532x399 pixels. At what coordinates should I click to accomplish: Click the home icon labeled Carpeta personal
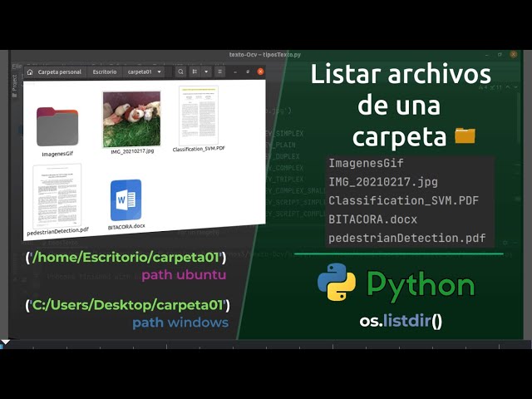30,72
